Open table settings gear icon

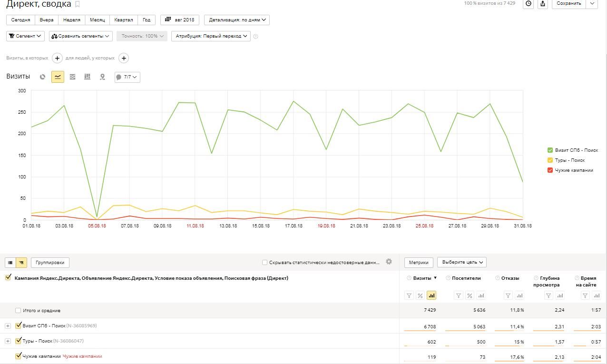coord(389,262)
